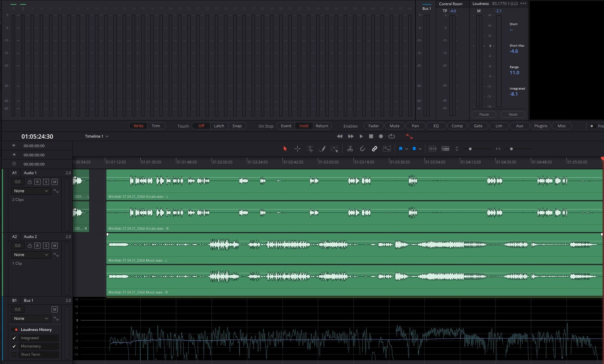Open marker color dropdown arrow
The height and width of the screenshot is (364, 604).
click(420, 149)
